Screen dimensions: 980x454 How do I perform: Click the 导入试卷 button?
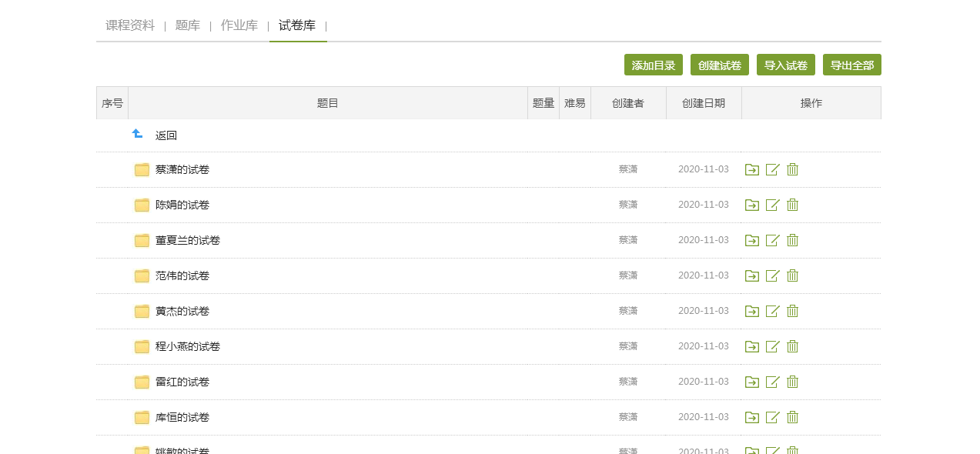click(785, 65)
